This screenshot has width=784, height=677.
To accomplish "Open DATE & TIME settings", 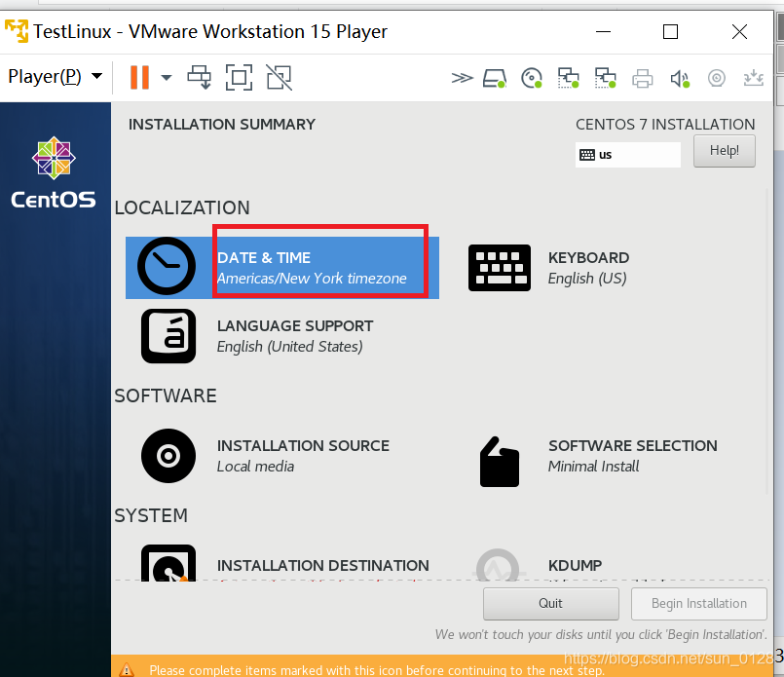I will (282, 268).
